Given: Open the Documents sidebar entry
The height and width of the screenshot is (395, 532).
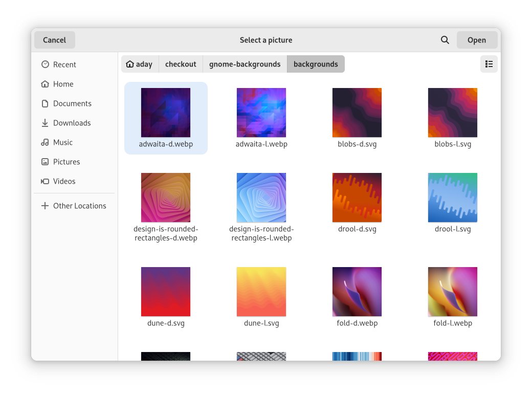Looking at the screenshot, I should click(72, 103).
